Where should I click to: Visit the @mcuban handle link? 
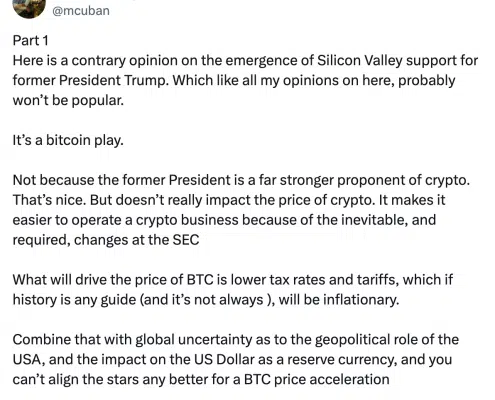pyautogui.click(x=81, y=11)
